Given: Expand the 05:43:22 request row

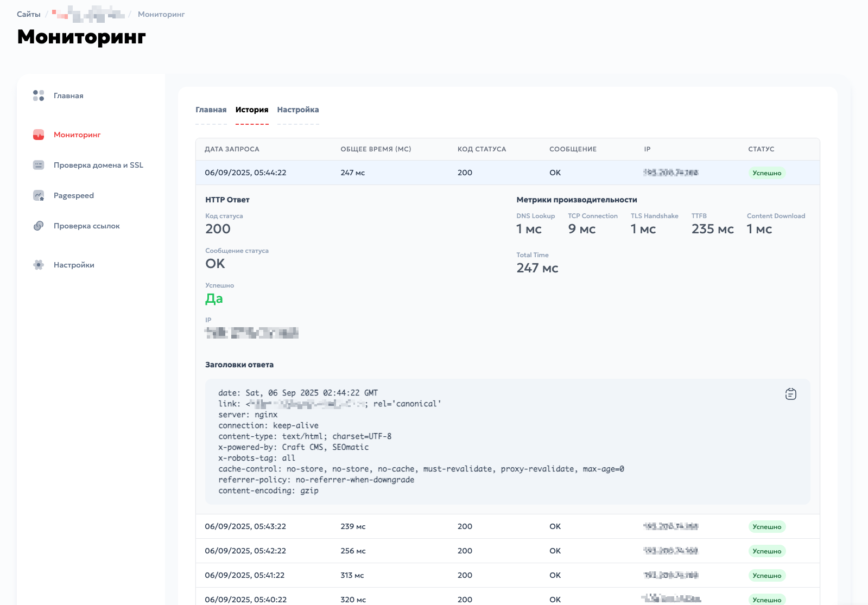Looking at the screenshot, I should (x=508, y=526).
